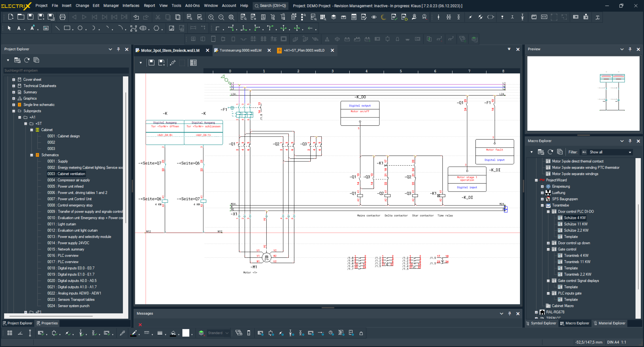
Task: Collapse the Subprojects tree node
Action: tap(14, 111)
